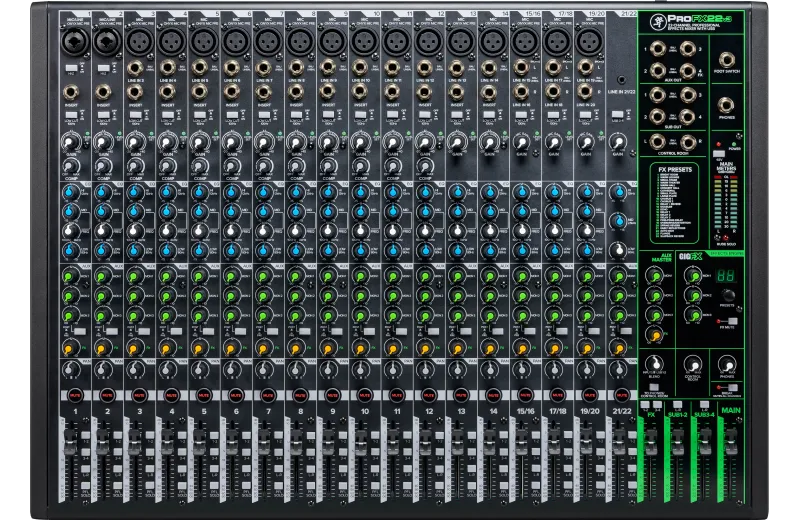
Task: Click the PHONES output jack
Action: pyautogui.click(x=726, y=106)
